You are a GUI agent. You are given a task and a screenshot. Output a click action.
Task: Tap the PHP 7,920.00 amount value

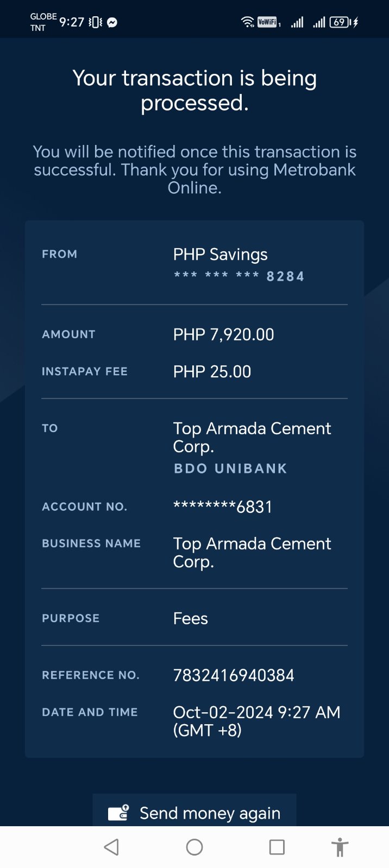[x=223, y=334]
